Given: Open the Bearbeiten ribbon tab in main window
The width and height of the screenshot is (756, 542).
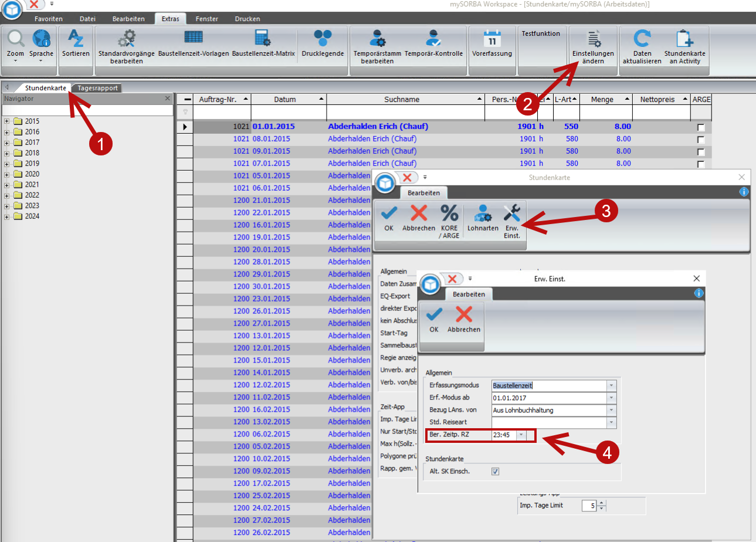Looking at the screenshot, I should (128, 19).
